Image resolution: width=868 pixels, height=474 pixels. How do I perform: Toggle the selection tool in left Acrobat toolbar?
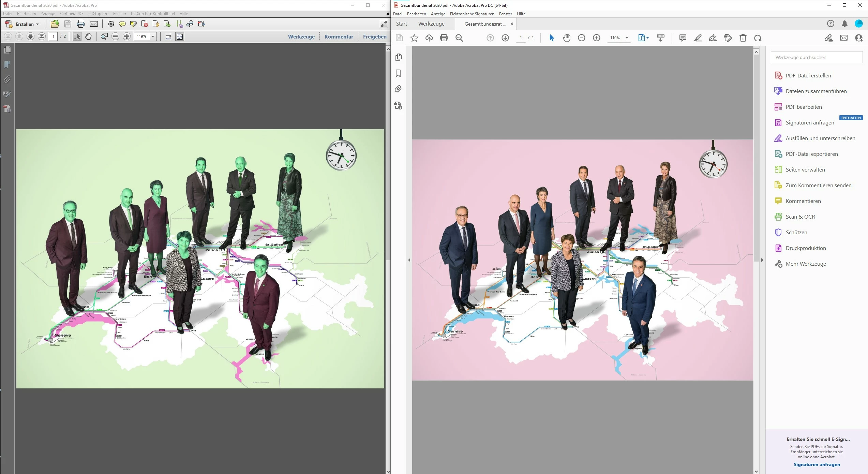(x=77, y=36)
